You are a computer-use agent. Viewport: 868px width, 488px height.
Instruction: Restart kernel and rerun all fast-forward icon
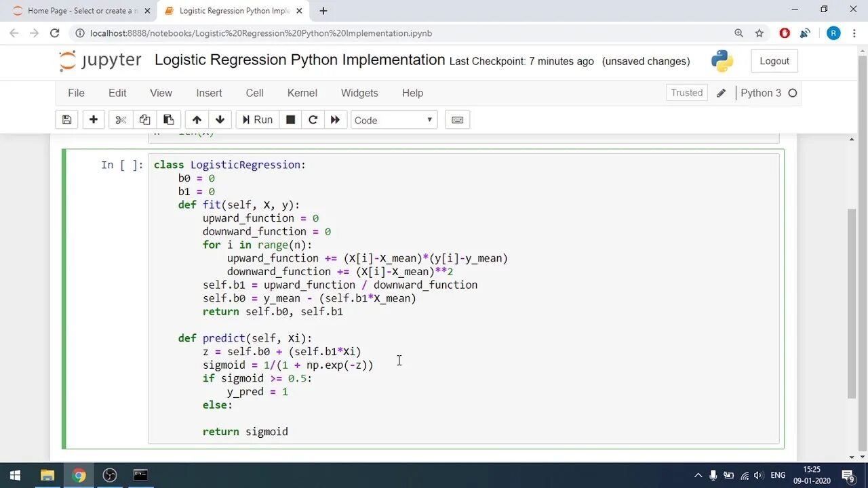click(335, 120)
